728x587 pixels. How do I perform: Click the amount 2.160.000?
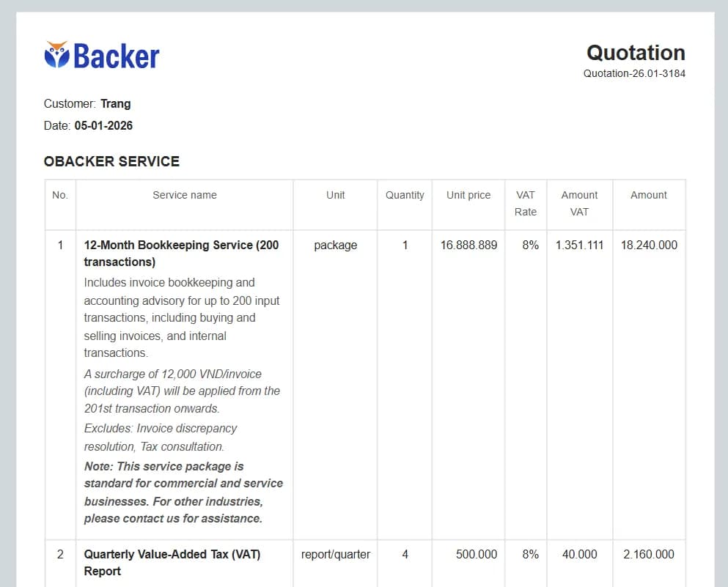point(649,554)
